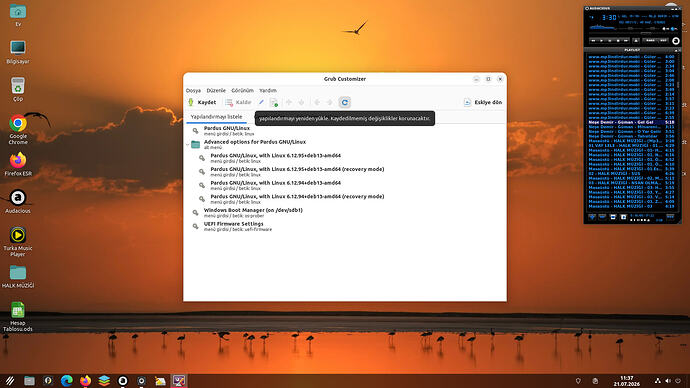Open the Firefox ESR desktop icon
The width and height of the screenshot is (690, 388).
point(18,164)
